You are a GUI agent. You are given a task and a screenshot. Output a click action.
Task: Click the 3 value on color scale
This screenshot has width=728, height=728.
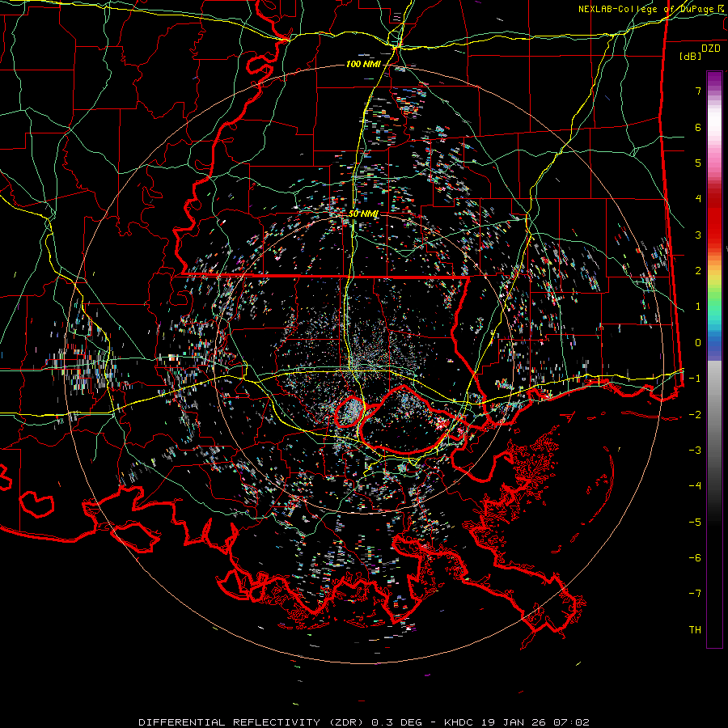(698, 235)
